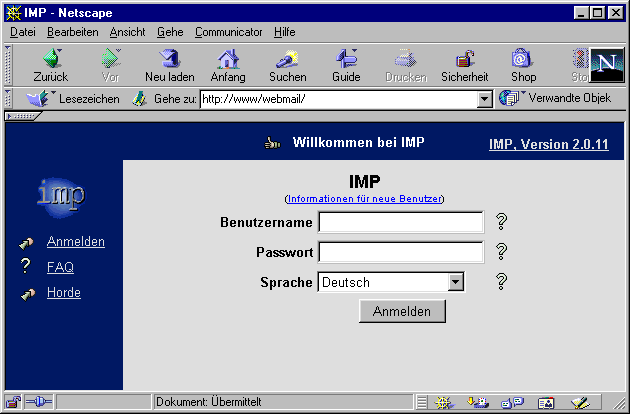Reload page with Neu laden
Screen dimensions: 630x414
tap(170, 65)
